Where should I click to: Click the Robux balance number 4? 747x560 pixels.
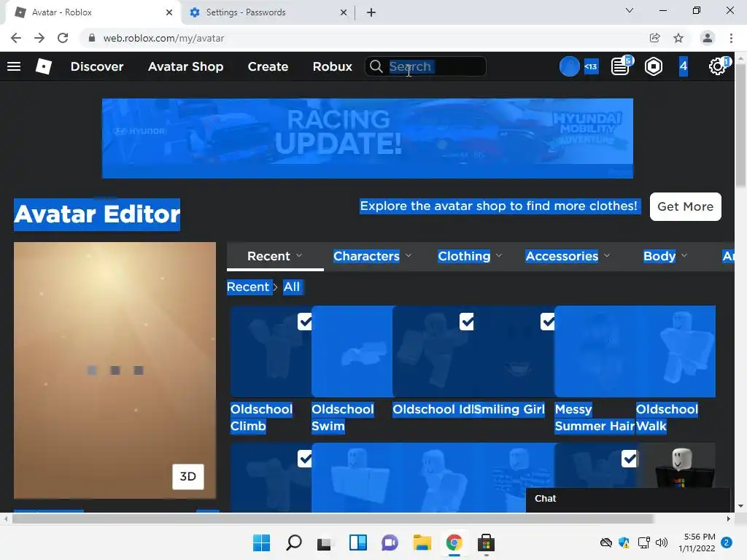point(683,66)
